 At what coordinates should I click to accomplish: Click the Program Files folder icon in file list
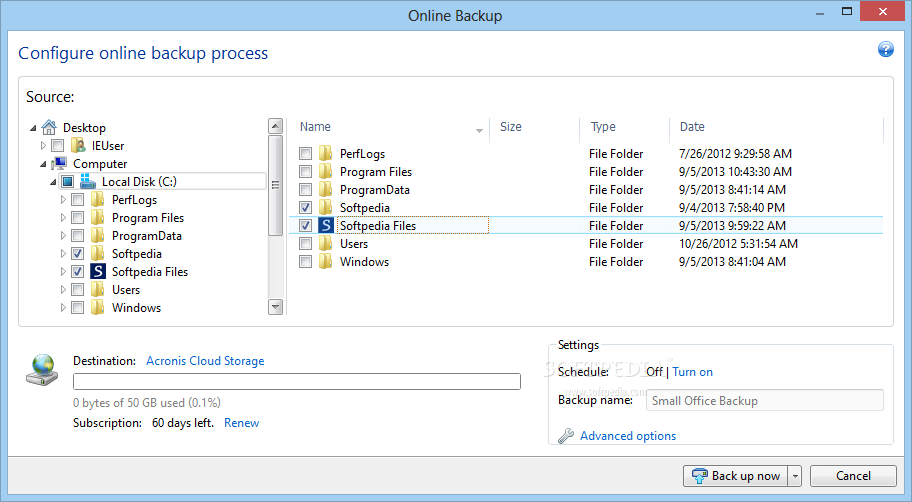(x=326, y=172)
